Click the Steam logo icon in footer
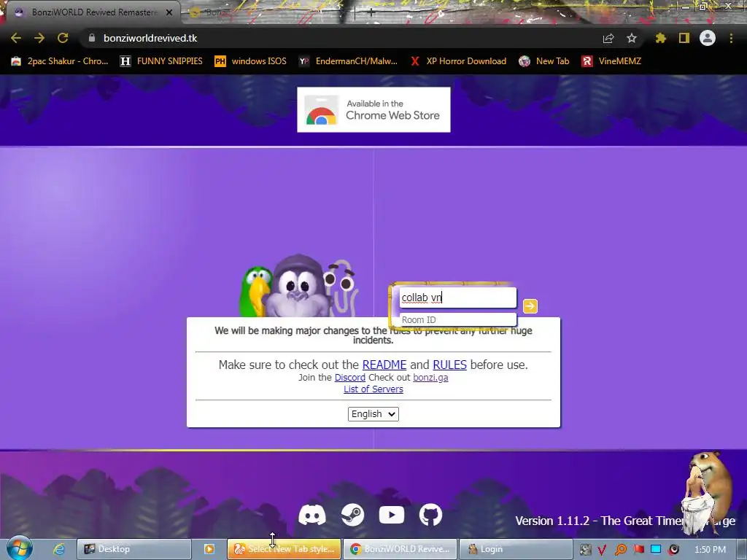Screen dimensions: 747x560 [352, 516]
